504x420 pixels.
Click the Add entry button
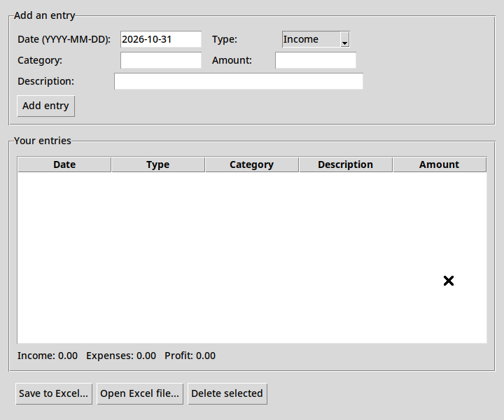[x=45, y=106]
